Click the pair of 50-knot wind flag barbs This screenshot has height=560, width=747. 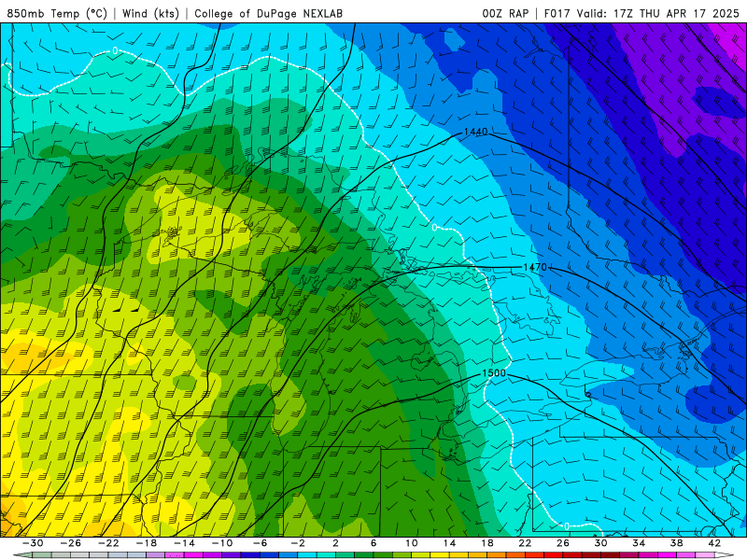[128, 310]
